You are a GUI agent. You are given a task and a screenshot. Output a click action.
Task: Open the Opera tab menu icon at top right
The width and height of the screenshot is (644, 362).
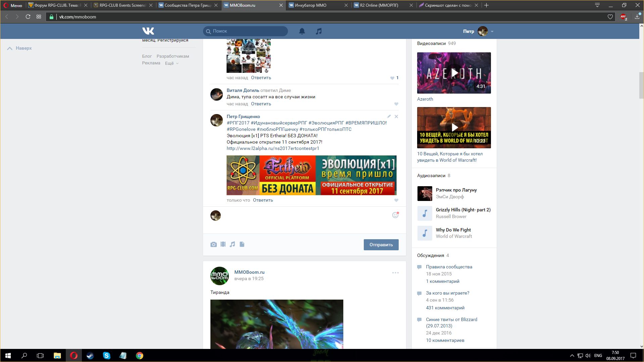coord(597,5)
